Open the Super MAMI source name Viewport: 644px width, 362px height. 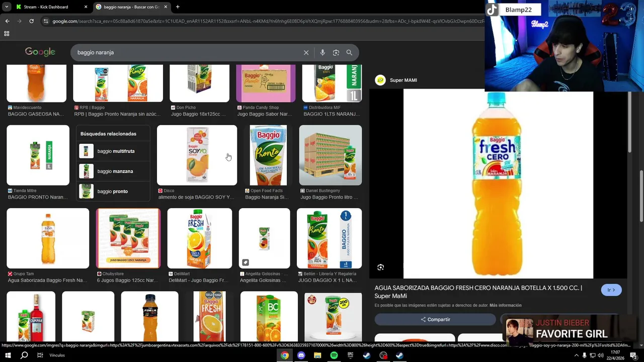point(404,80)
